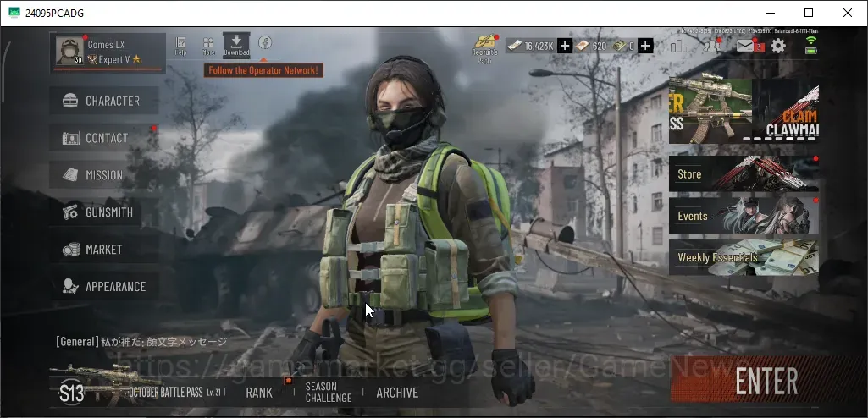Viewport: 868px width, 418px height.
Task: Add currency with the plus after 620 and 0
Action: coord(645,46)
